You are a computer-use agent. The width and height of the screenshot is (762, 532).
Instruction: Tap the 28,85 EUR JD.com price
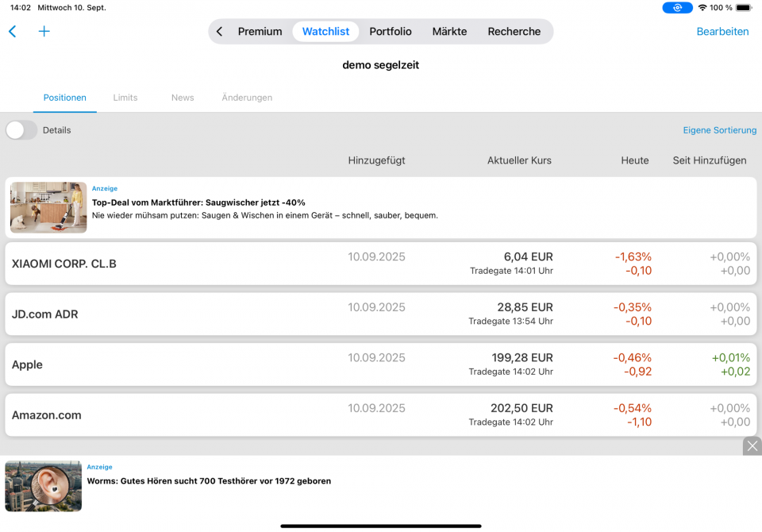[525, 307]
